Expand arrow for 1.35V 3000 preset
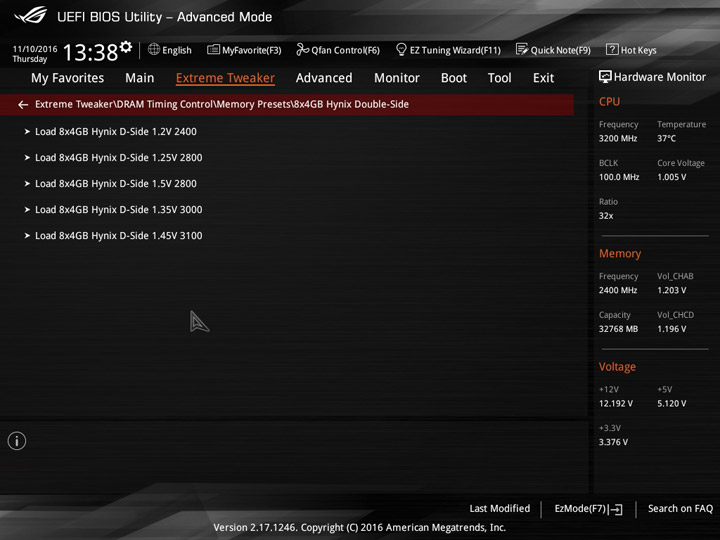720x540 pixels. 27,209
